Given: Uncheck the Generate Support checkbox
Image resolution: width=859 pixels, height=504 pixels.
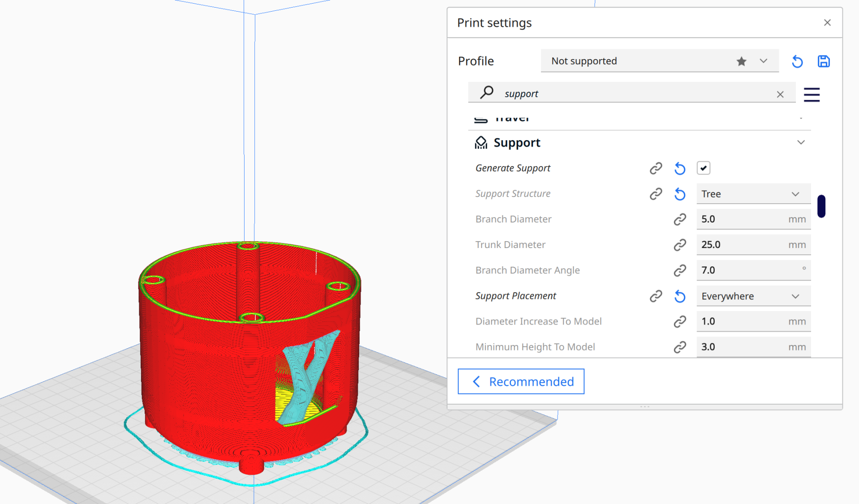Looking at the screenshot, I should [703, 168].
